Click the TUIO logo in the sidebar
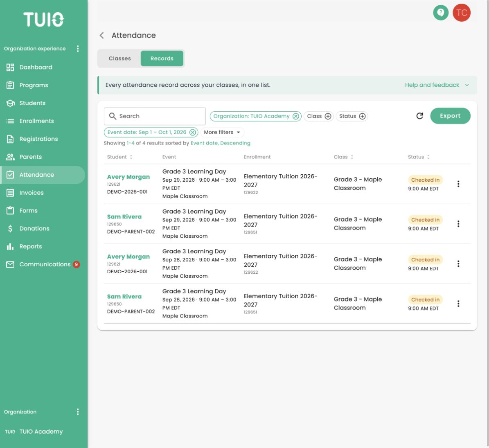Viewport: 489px width, 448px height. tap(44, 19)
